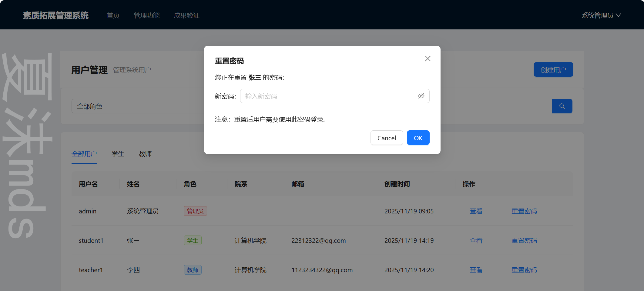Click 重置密码 for the admin row
This screenshot has height=291, width=644.
[524, 211]
